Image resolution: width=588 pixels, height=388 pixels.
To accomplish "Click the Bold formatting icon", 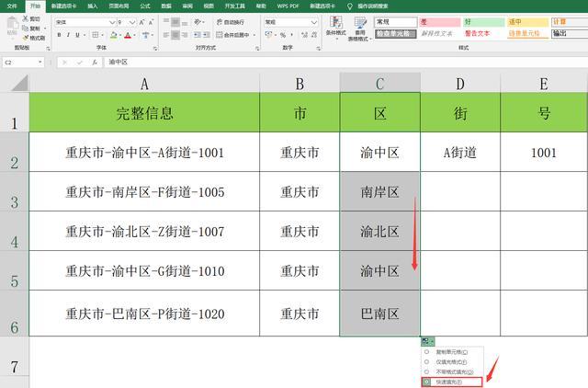I will pyautogui.click(x=58, y=35).
